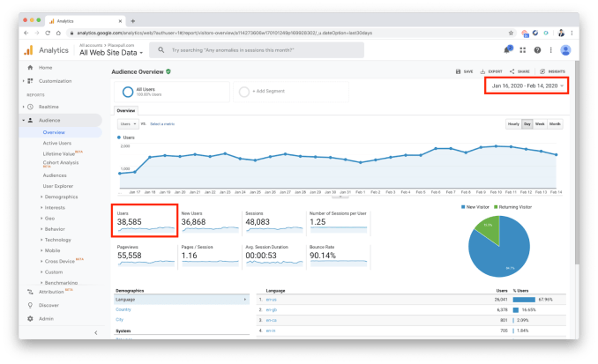Open the notifications bell icon
Image resolution: width=598 pixels, height=364 pixels.
tap(507, 50)
